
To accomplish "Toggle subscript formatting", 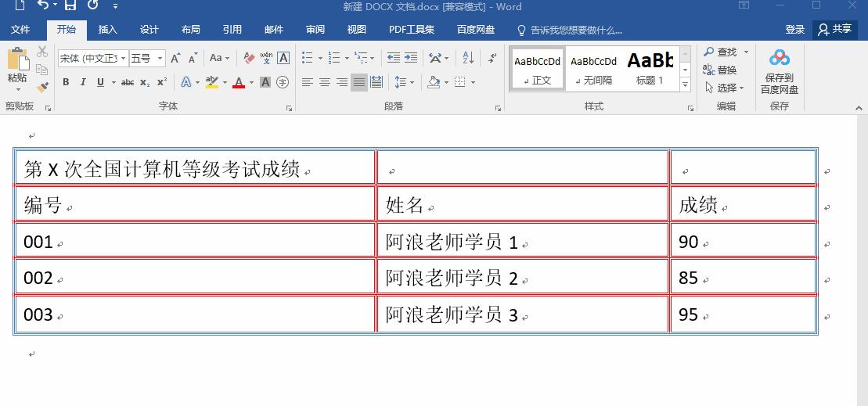I will coord(145,82).
